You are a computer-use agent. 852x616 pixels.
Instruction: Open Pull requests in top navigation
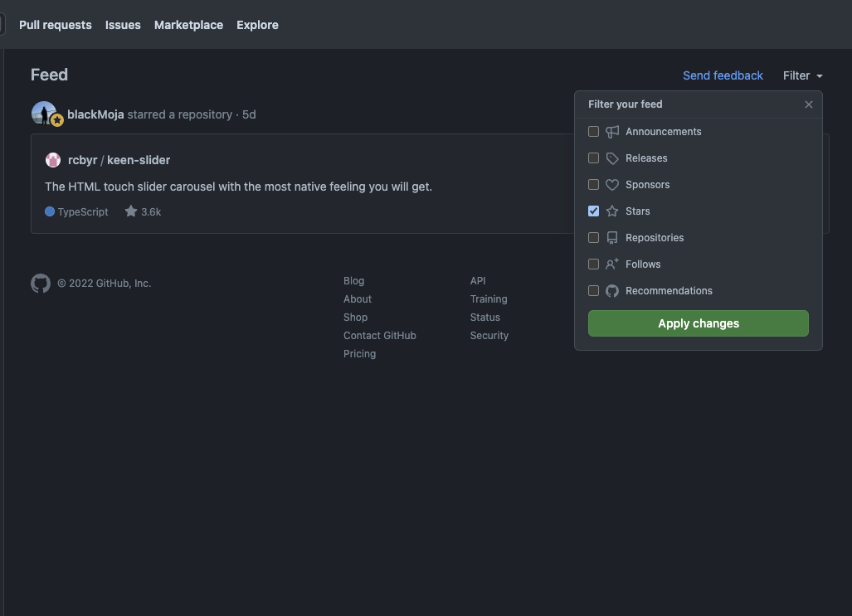coord(56,25)
